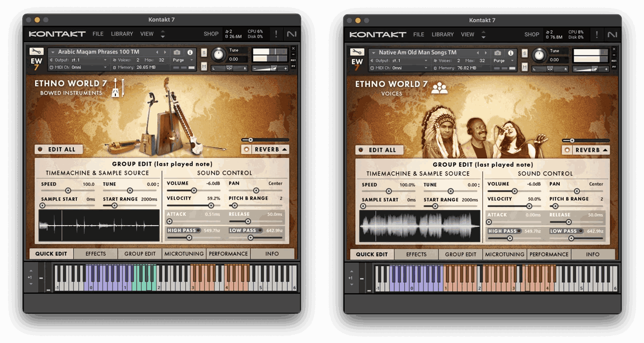Switch to Microtuning tab in bowed instruments window
Screen dimensions: 644x343
184,253
